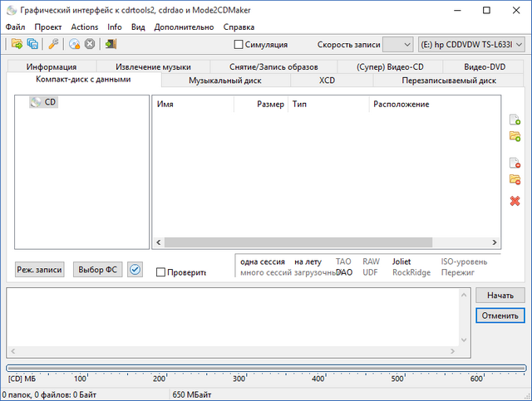Select the CD root tree node

tap(50, 102)
